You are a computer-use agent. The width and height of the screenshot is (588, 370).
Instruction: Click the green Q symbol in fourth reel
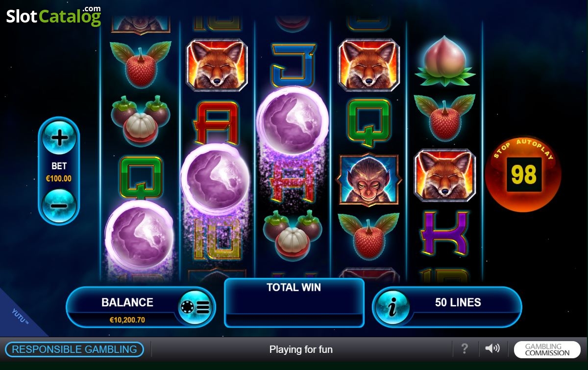(x=369, y=122)
